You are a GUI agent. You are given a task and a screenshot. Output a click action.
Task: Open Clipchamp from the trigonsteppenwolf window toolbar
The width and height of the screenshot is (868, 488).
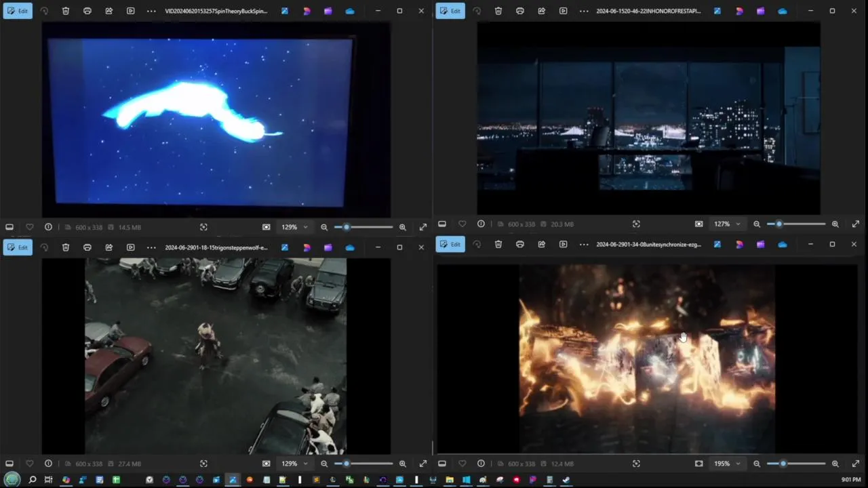(328, 247)
